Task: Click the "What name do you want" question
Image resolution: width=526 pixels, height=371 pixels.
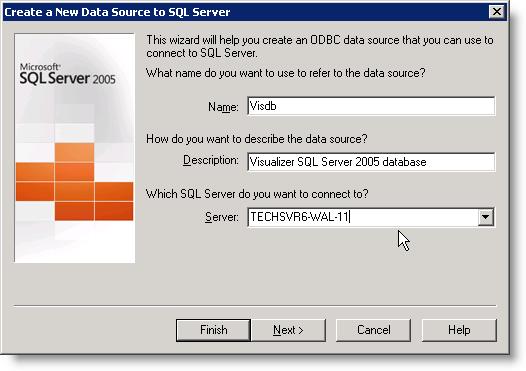Action: (286, 73)
